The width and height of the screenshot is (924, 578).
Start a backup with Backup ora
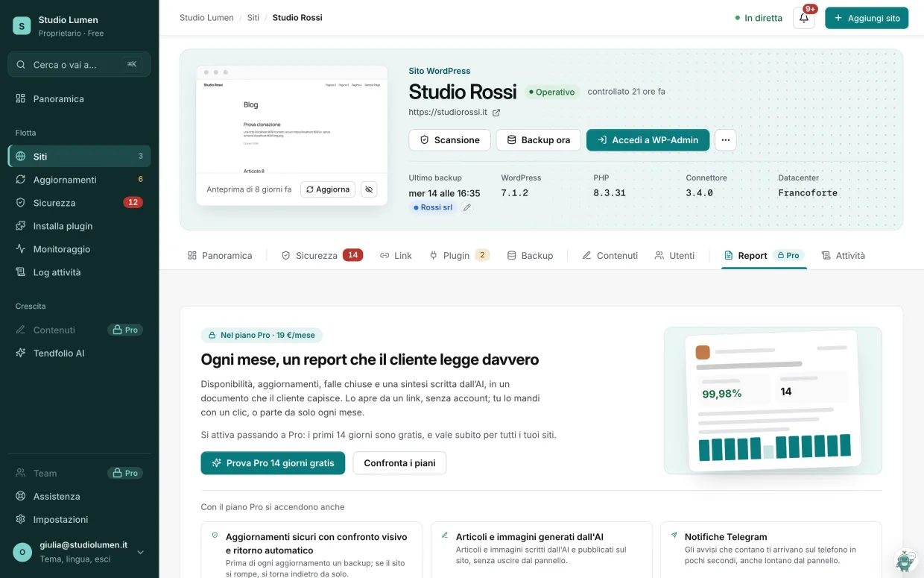pyautogui.click(x=539, y=140)
